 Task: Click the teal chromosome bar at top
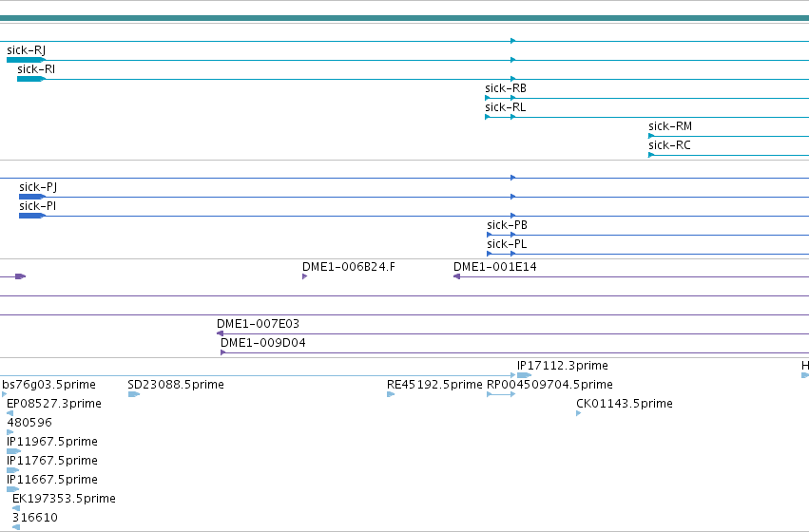coord(405,19)
